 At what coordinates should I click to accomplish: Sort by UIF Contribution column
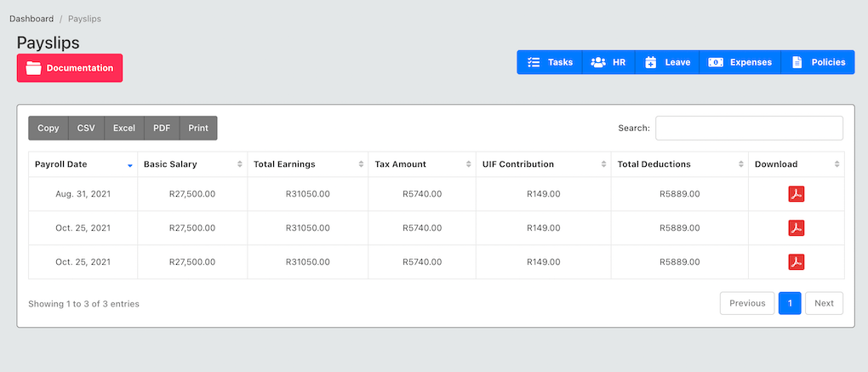point(544,164)
